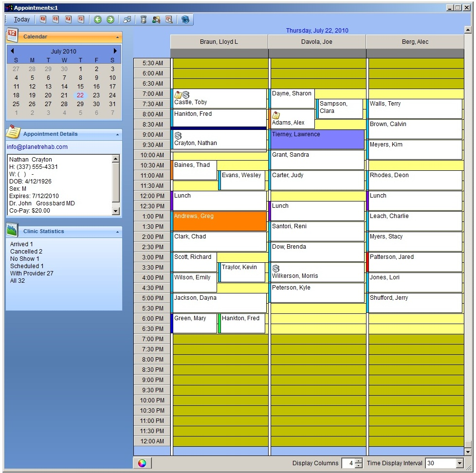Click the green forward-arrow to next day

[110, 19]
